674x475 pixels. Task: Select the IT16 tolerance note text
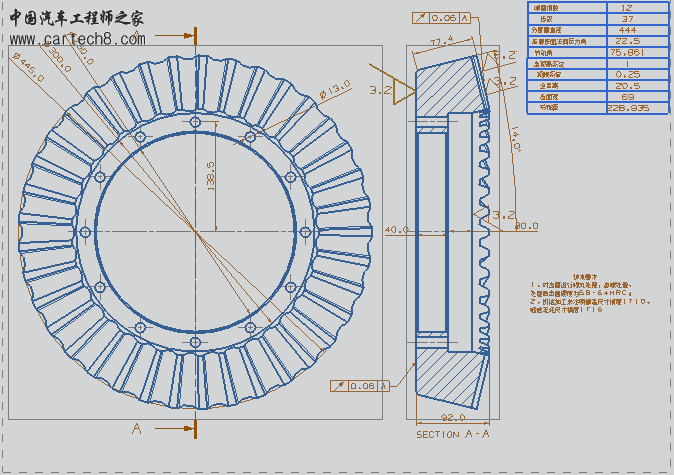coord(592,310)
